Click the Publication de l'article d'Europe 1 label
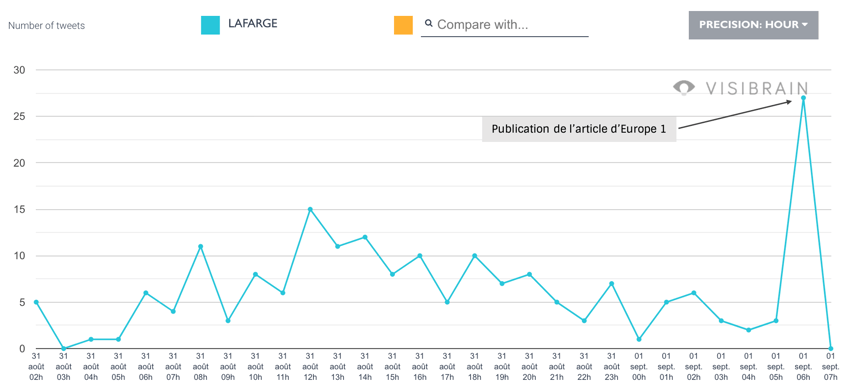This screenshot has width=850, height=390. point(579,130)
